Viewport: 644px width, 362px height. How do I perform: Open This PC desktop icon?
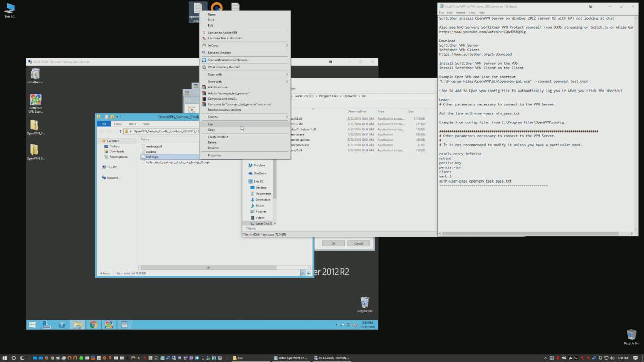click(x=9, y=10)
